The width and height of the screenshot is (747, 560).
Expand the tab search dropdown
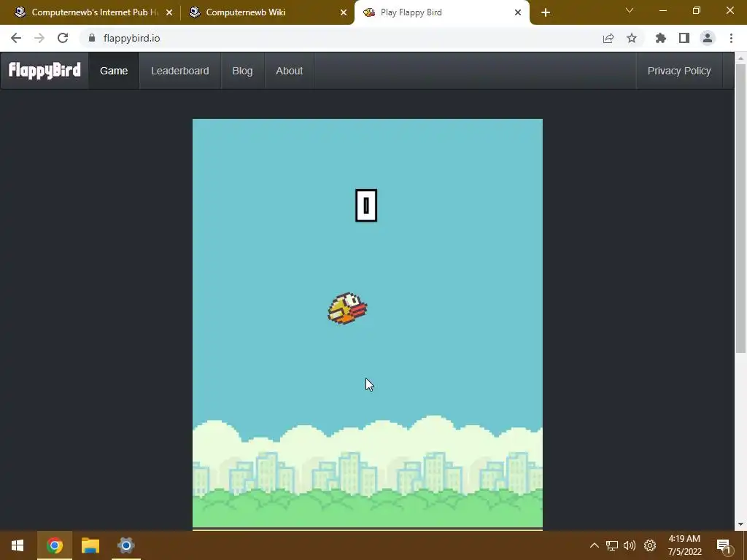630,10
